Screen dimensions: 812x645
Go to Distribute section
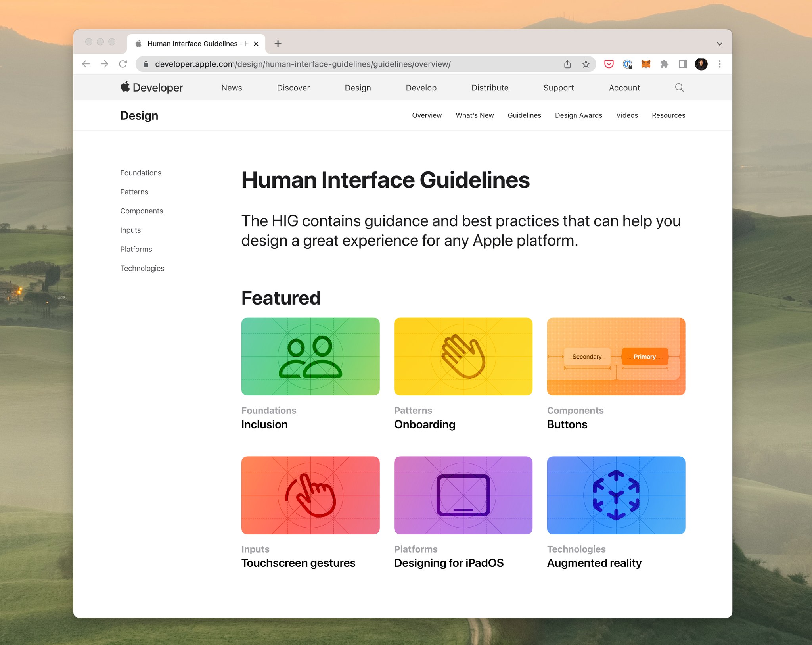click(x=490, y=88)
